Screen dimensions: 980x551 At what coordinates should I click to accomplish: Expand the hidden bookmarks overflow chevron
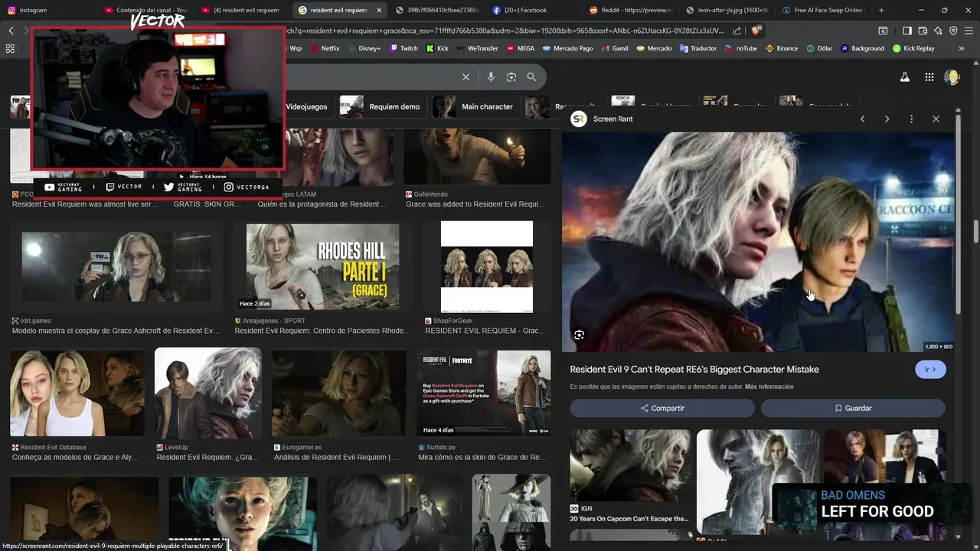point(961,48)
